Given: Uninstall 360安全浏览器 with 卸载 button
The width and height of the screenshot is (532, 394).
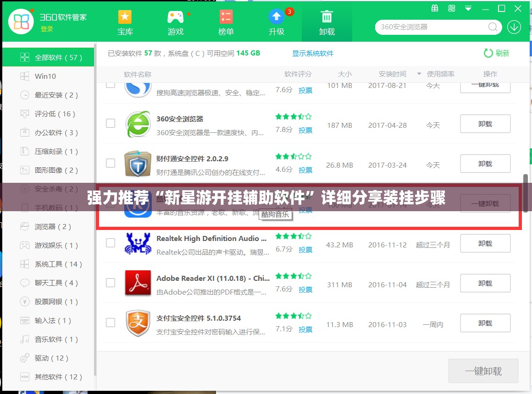Looking at the screenshot, I should click(x=485, y=124).
